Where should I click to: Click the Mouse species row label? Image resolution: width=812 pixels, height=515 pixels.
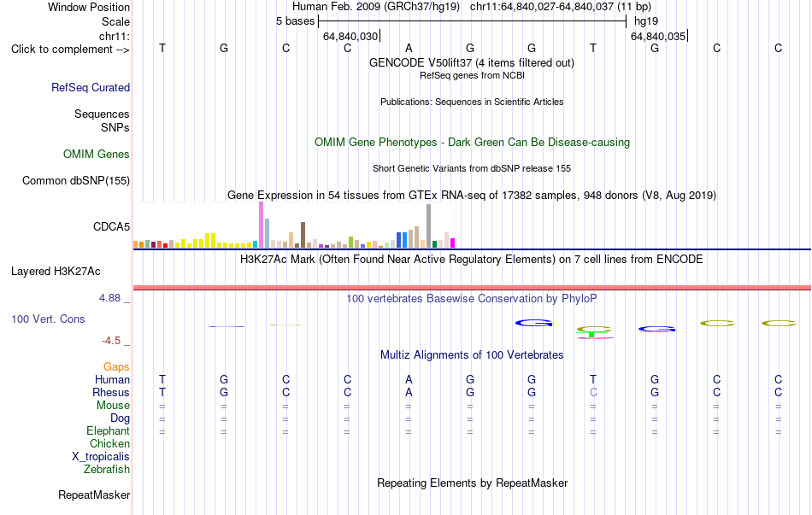tap(114, 406)
